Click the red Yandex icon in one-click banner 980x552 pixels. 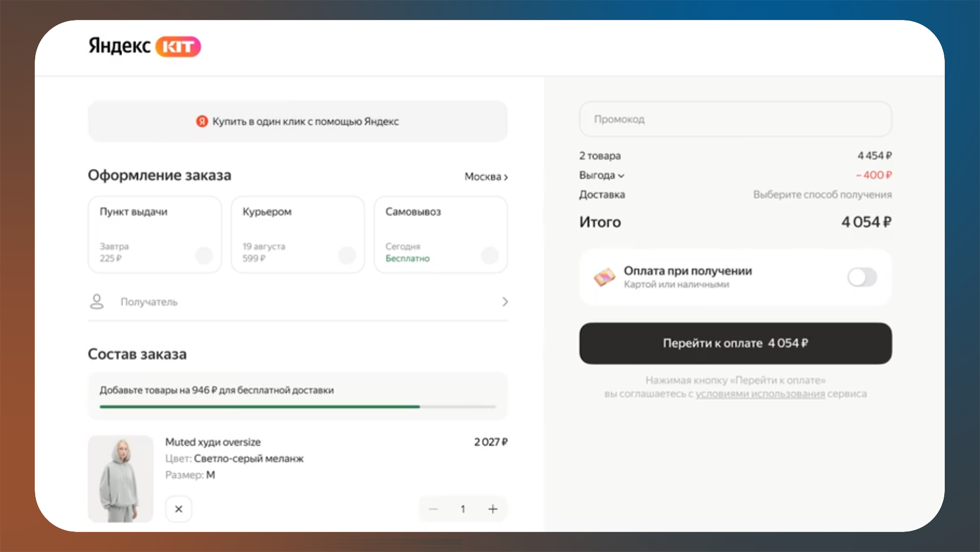pyautogui.click(x=202, y=122)
